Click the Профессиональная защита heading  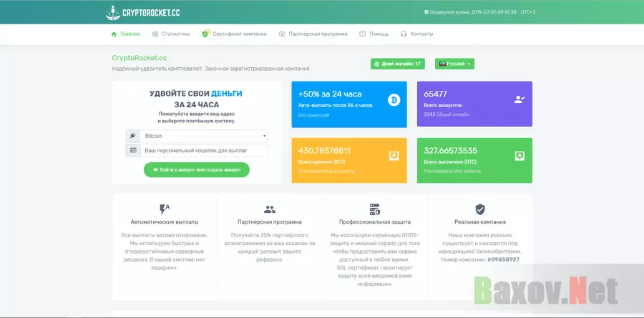[374, 222]
